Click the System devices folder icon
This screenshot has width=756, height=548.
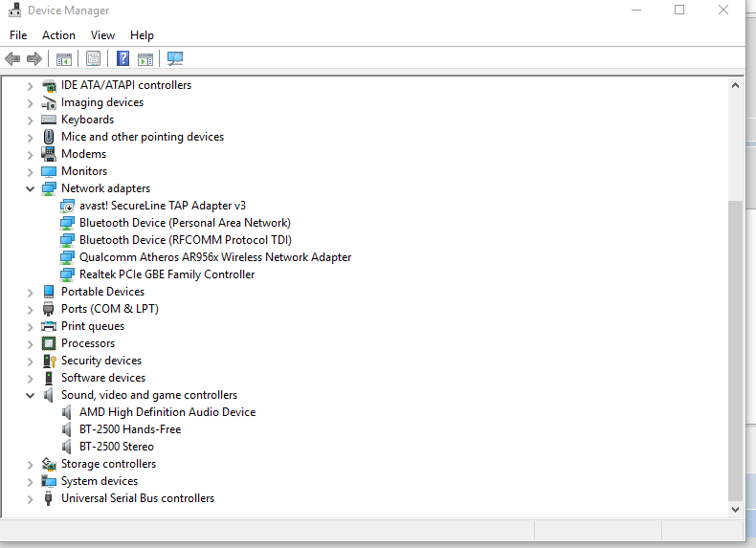coord(49,481)
